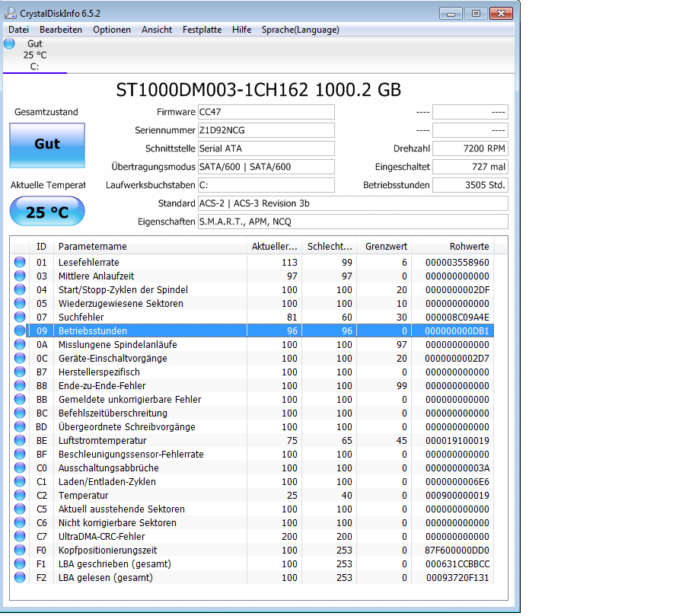
Task: Click the status orb for Aktuell ausstehende Sektoren
Action: (x=20, y=509)
